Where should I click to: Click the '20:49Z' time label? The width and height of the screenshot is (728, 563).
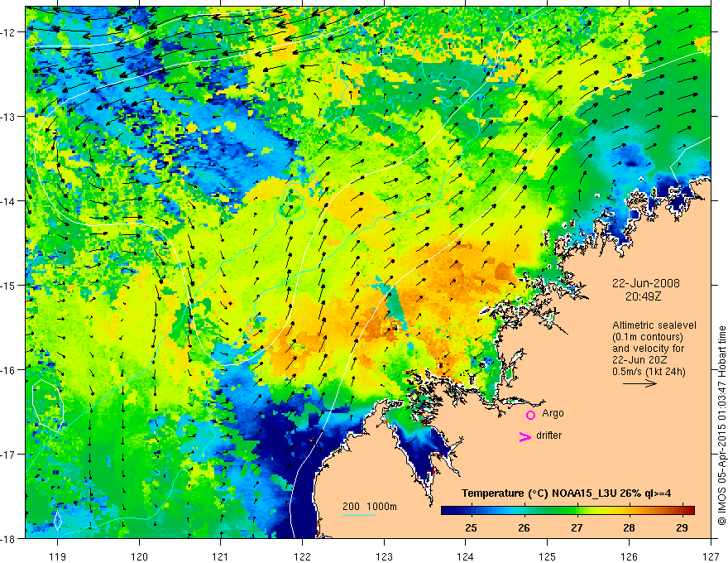click(x=643, y=296)
